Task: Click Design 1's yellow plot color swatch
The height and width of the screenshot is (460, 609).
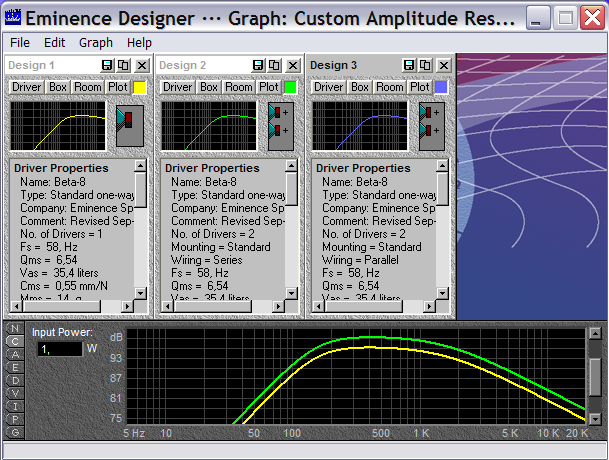Action: tap(140, 87)
